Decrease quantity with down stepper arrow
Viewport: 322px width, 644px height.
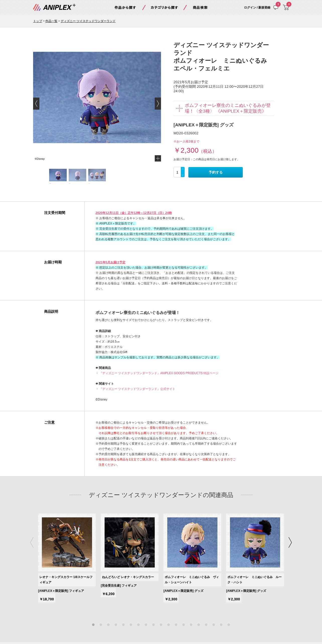tap(183, 175)
